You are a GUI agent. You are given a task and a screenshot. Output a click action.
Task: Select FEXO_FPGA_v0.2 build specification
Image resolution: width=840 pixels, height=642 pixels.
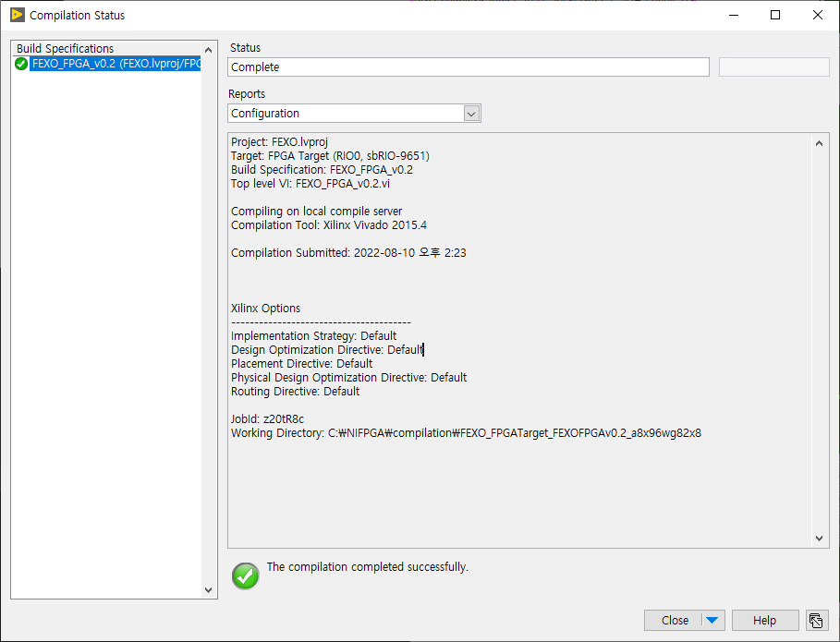click(x=116, y=64)
